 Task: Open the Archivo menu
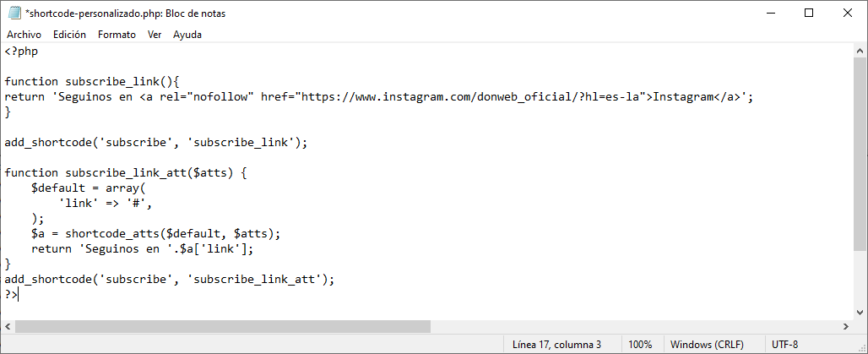click(24, 35)
